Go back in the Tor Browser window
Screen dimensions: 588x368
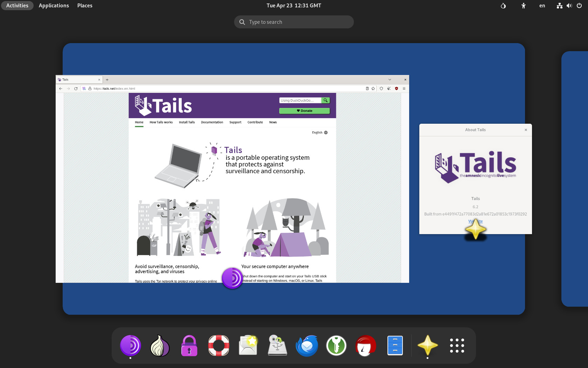61,89
